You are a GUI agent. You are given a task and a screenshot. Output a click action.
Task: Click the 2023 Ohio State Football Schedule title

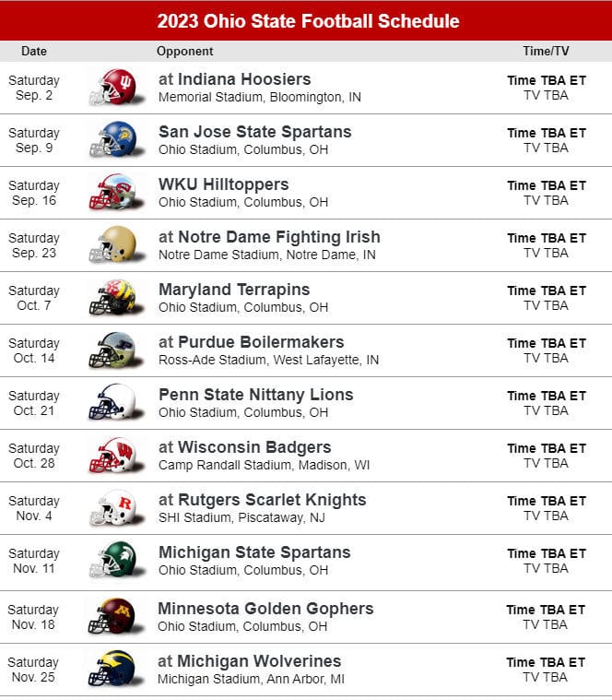point(308,21)
